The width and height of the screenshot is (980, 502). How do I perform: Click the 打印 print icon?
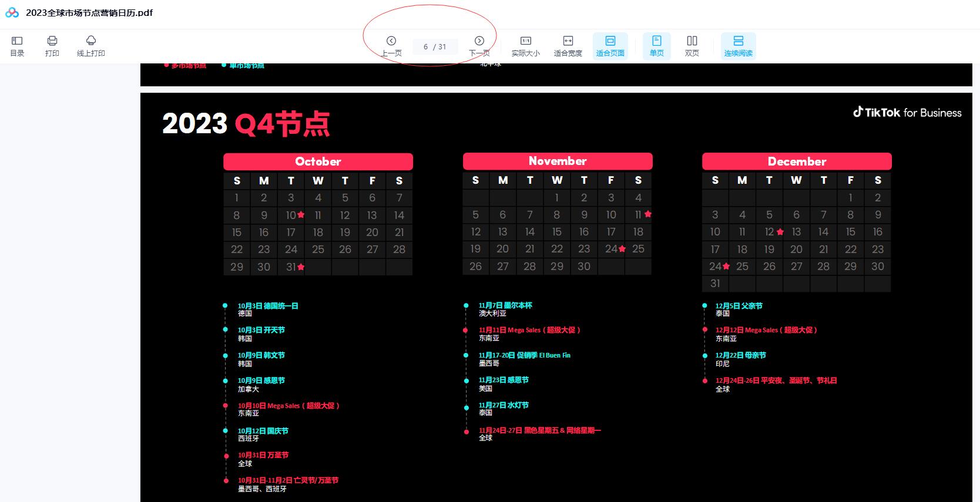coord(52,46)
